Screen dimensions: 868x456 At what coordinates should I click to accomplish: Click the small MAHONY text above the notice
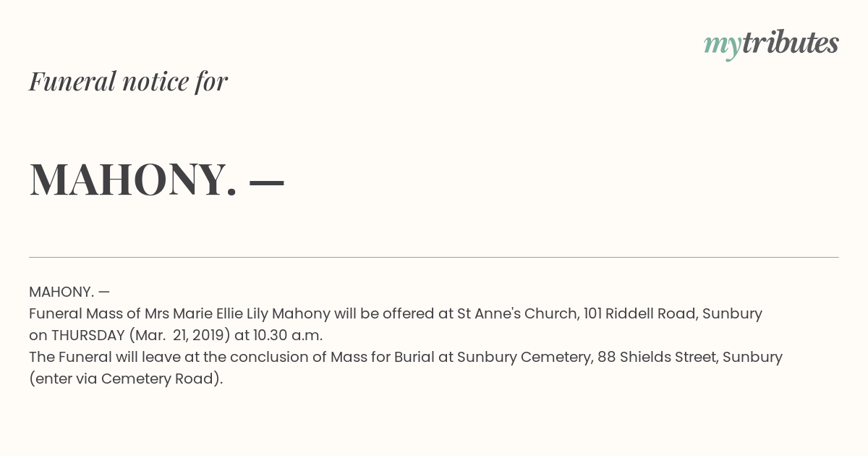click(61, 292)
